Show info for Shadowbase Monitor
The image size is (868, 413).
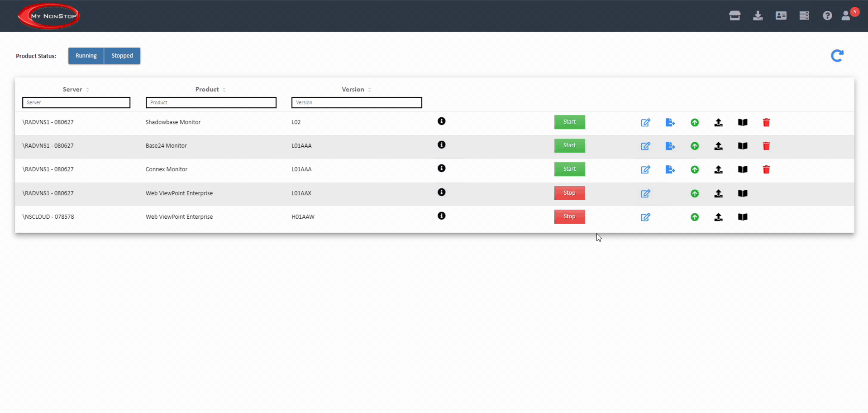click(442, 121)
